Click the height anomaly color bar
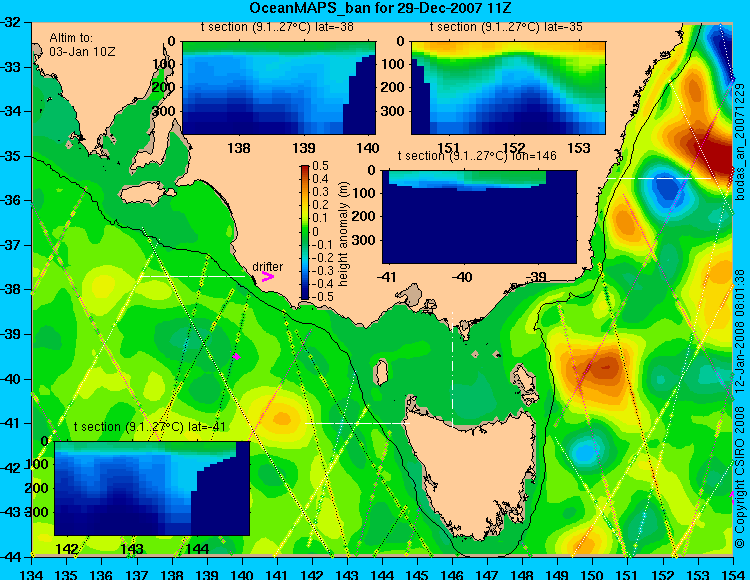Screen dimensions: 750x580 pyautogui.click(x=305, y=232)
